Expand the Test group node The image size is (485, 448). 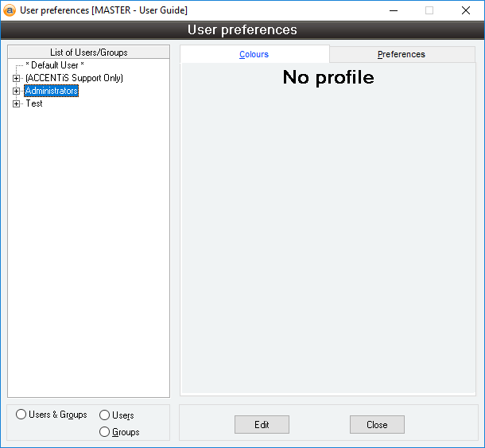click(16, 103)
